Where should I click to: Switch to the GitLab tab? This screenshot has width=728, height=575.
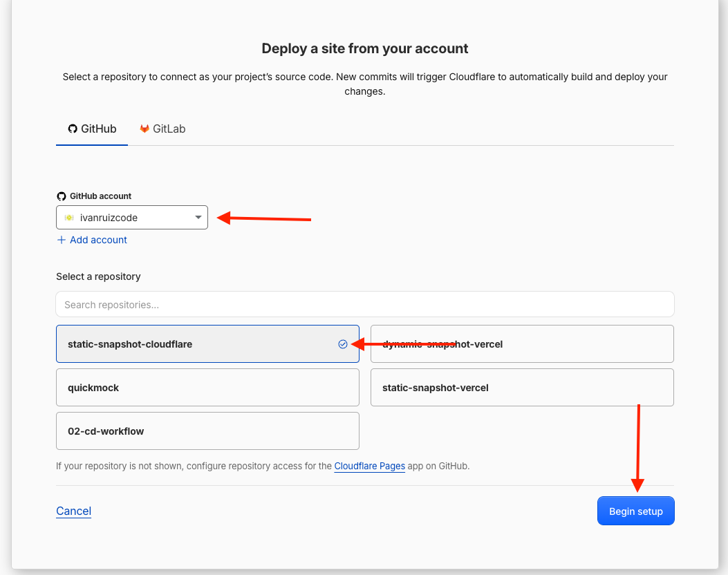pos(162,129)
